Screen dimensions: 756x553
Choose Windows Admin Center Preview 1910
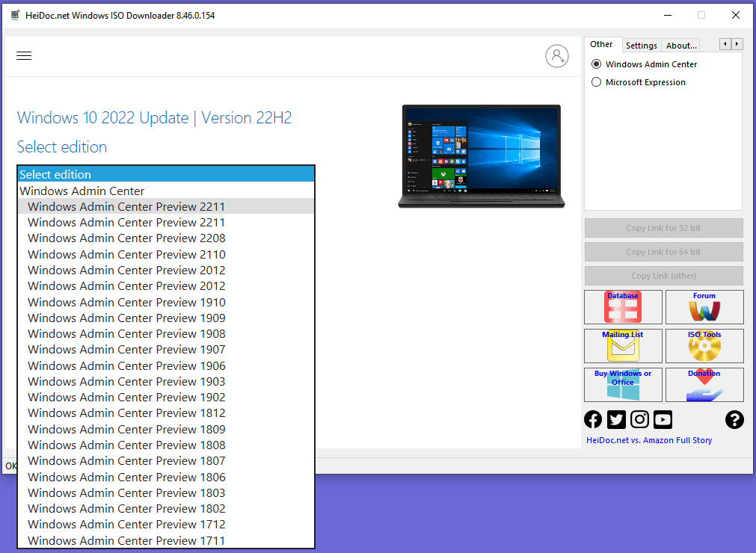[x=166, y=302]
